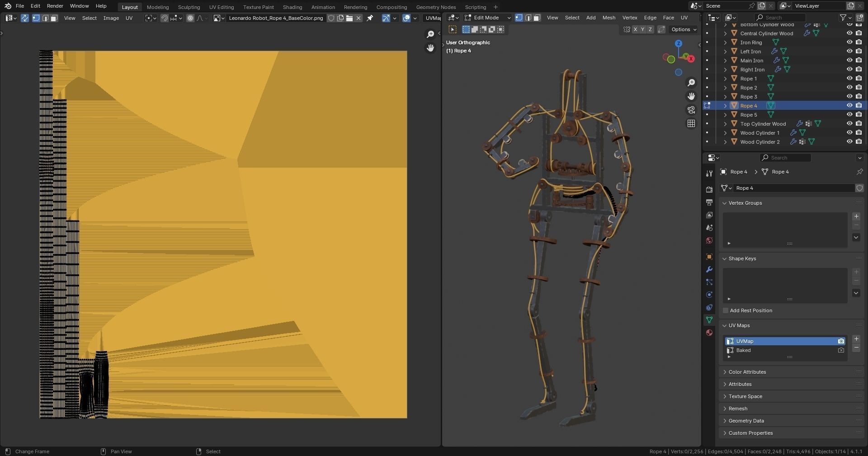Toggle X axis mirror in 3D viewport
This screenshot has height=456, width=868.
coord(635,29)
